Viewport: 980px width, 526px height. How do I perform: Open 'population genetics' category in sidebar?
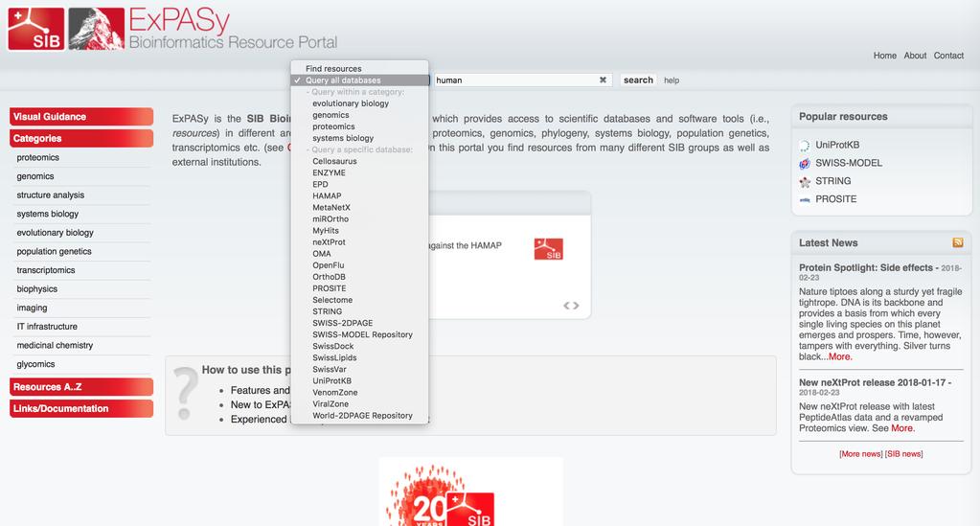55,251
